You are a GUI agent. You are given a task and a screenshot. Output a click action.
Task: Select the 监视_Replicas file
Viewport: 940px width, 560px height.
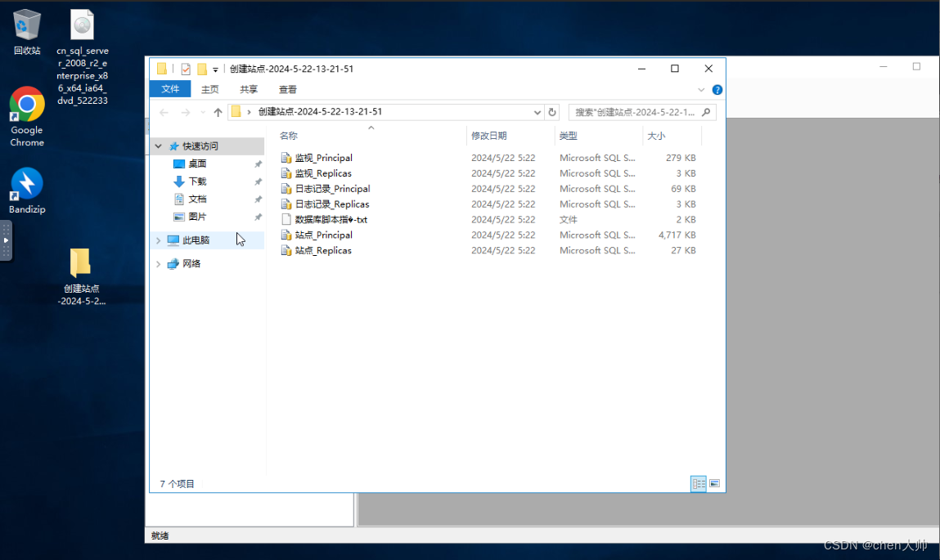tap(323, 173)
